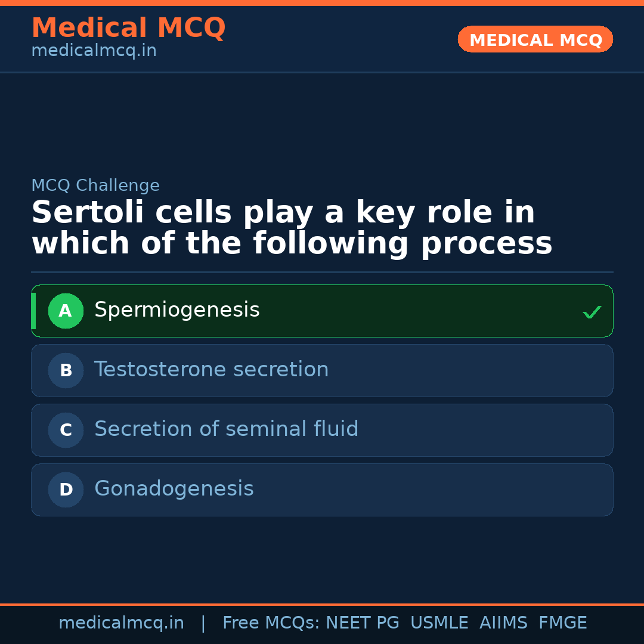
Task: Visit medicalmcq.in link under the header
Action: [x=94, y=51]
